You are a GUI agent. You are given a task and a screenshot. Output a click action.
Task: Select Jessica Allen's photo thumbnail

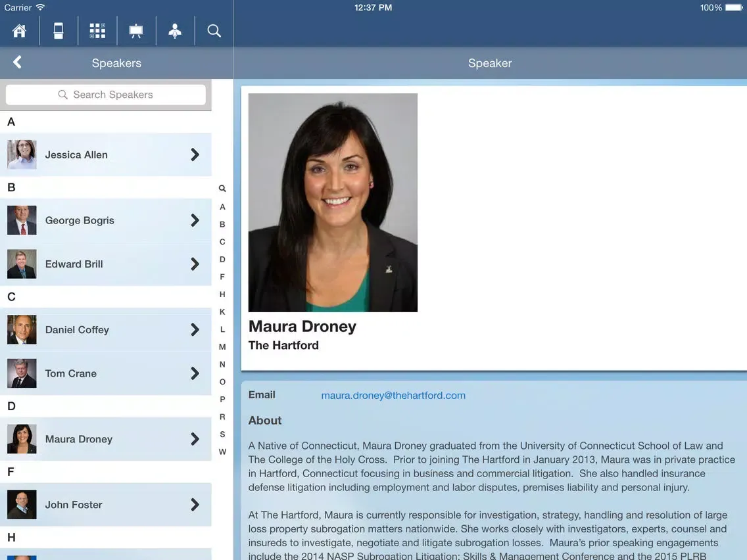[x=22, y=154]
